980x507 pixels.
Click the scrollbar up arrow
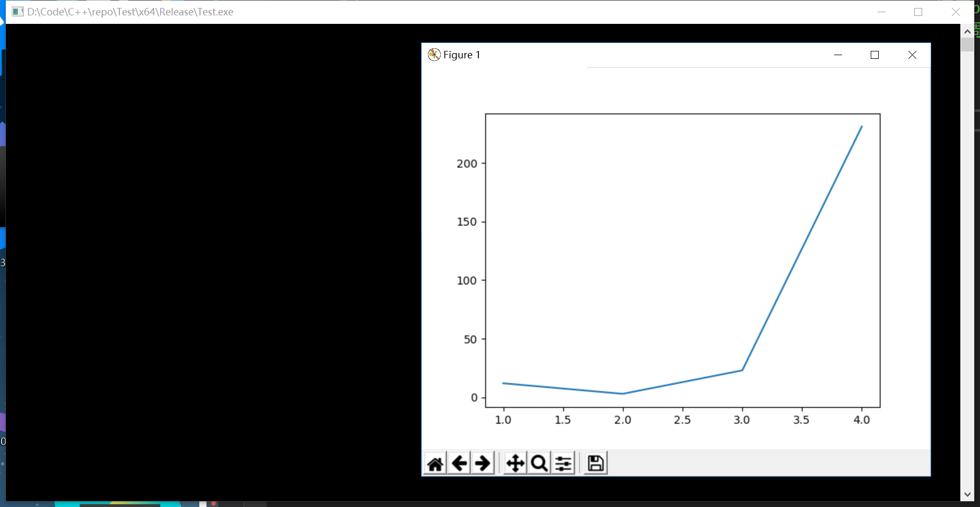click(967, 31)
